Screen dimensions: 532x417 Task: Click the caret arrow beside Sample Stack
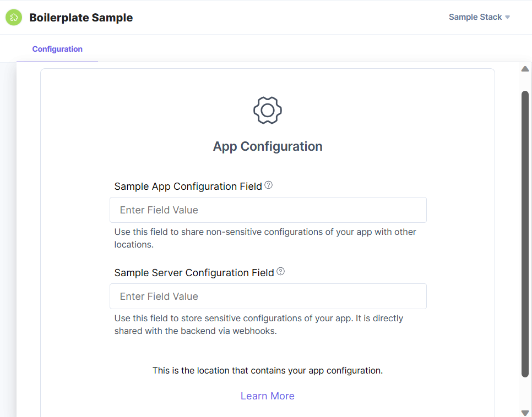pyautogui.click(x=508, y=17)
